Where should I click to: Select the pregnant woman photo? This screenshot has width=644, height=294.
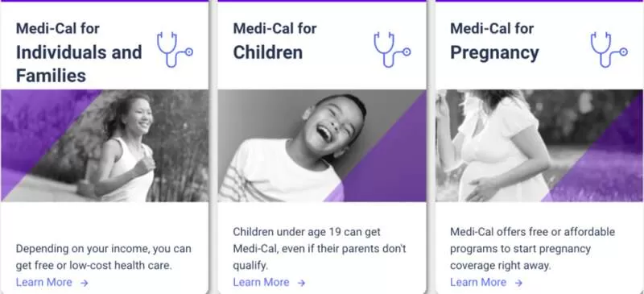539,146
